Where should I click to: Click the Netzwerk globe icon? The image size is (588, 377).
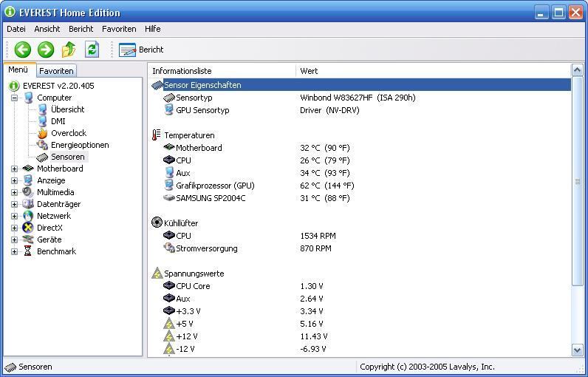(28, 216)
